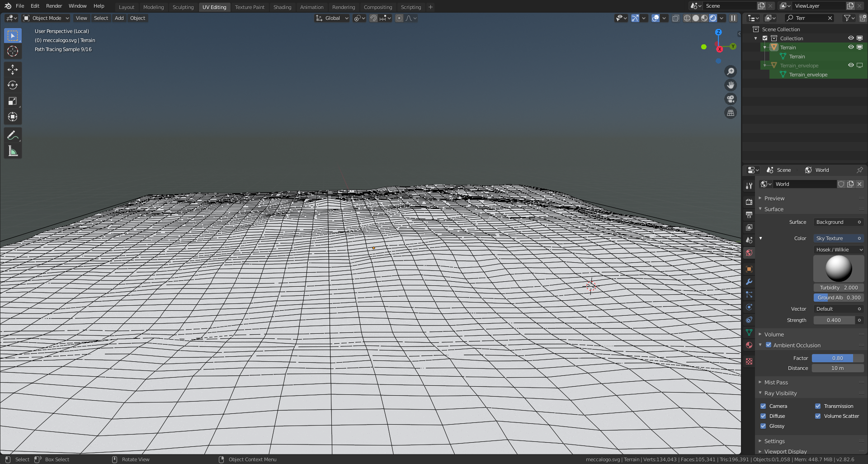The height and width of the screenshot is (464, 868).
Task: Choose the Measure ruler tool
Action: pos(13,152)
